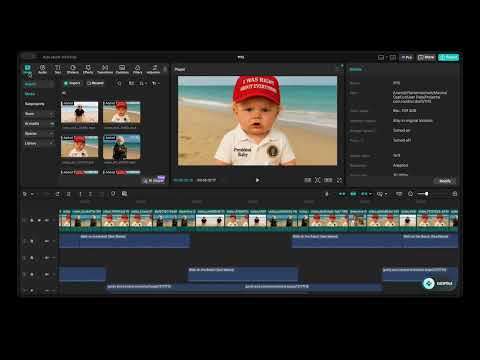480x360 pixels.
Task: Play the preview in the Player
Action: pos(257,180)
